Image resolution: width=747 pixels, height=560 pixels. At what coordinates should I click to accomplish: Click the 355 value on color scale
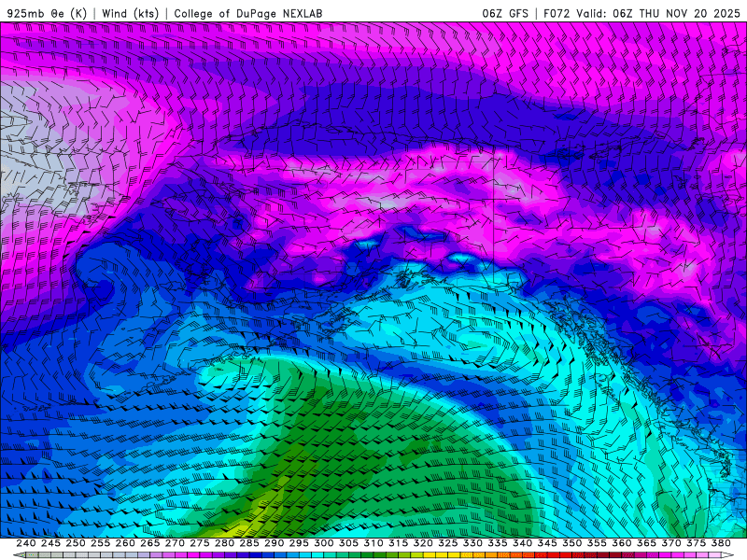(x=597, y=543)
